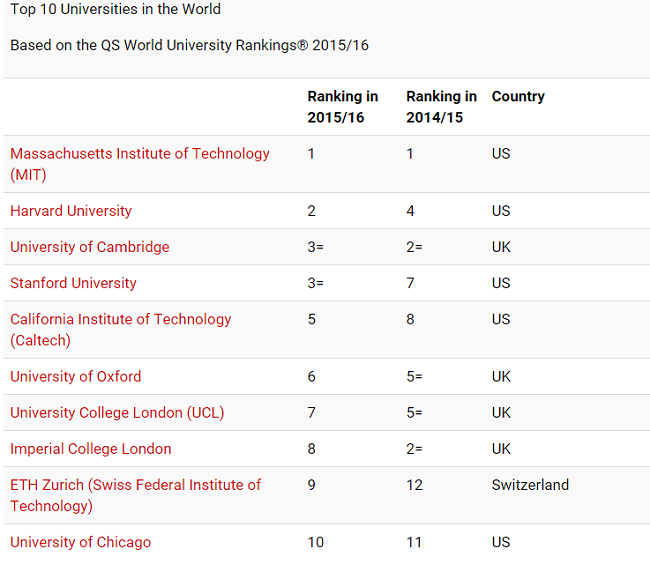The image size is (650, 564).
Task: Click the 'Country' column header
Action: click(518, 97)
